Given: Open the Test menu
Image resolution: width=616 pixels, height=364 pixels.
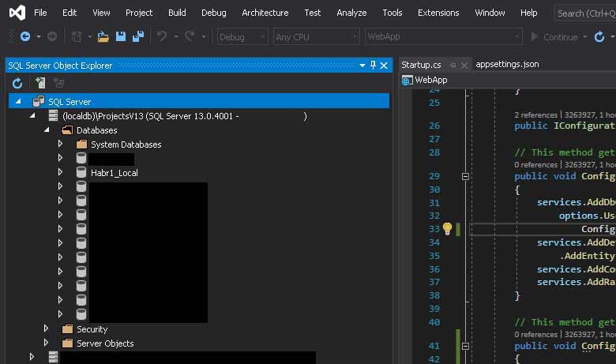Looking at the screenshot, I should [x=313, y=13].
